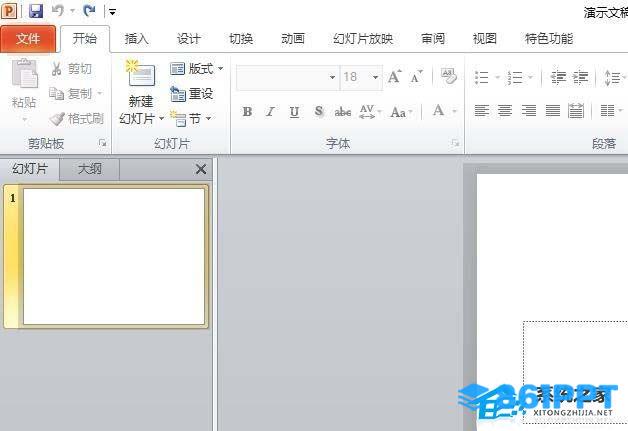This screenshot has height=431, width=628.
Task: Expand the font color dropdown arrow
Action: 455,111
